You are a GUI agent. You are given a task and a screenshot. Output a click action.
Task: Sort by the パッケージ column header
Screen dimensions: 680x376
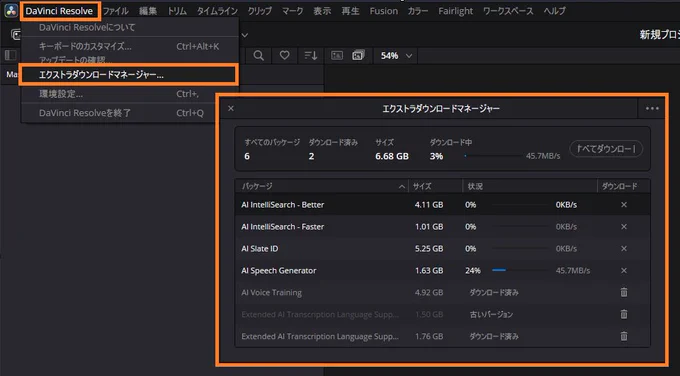pos(321,186)
